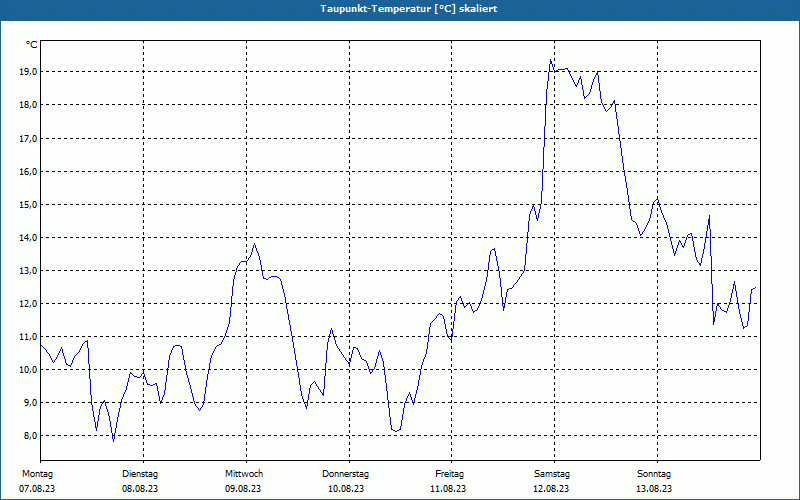The image size is (800, 500).
Task: Select the 15,0 y-axis label
Action: [x=29, y=205]
